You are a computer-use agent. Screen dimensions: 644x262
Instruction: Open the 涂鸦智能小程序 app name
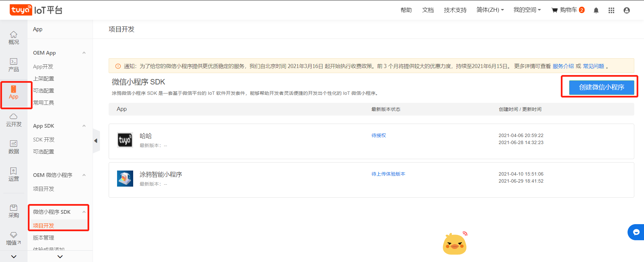click(x=161, y=175)
